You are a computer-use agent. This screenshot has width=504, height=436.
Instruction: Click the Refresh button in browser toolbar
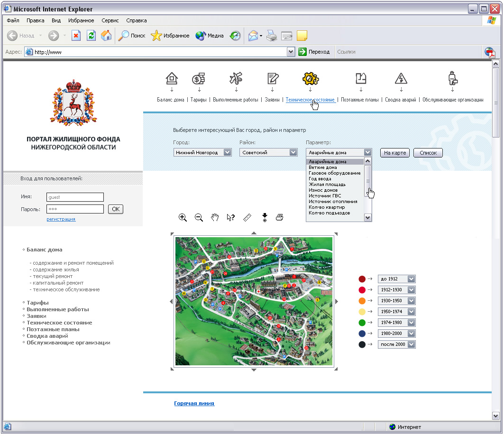point(91,36)
